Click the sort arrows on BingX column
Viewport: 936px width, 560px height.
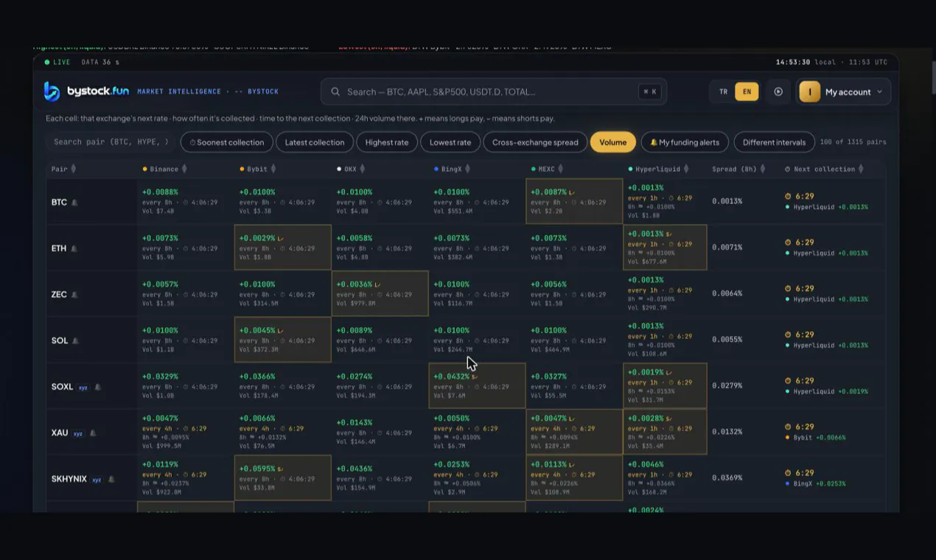[x=467, y=169]
